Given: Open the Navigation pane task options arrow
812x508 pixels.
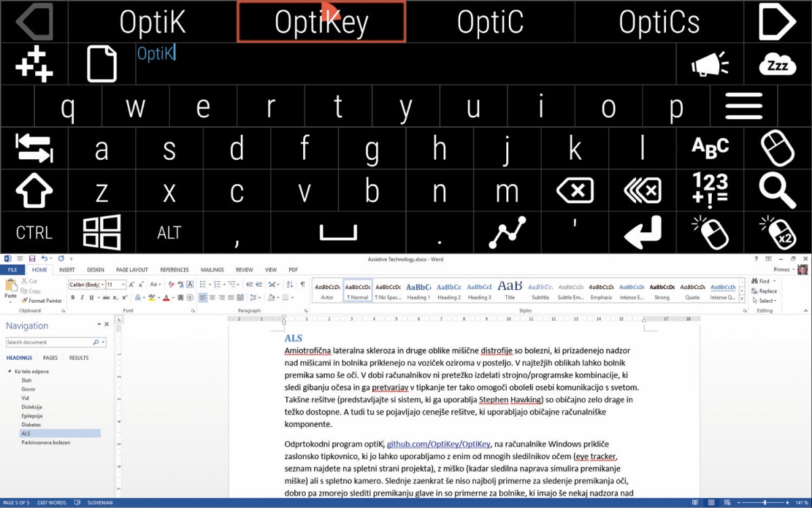Looking at the screenshot, I should point(99,325).
